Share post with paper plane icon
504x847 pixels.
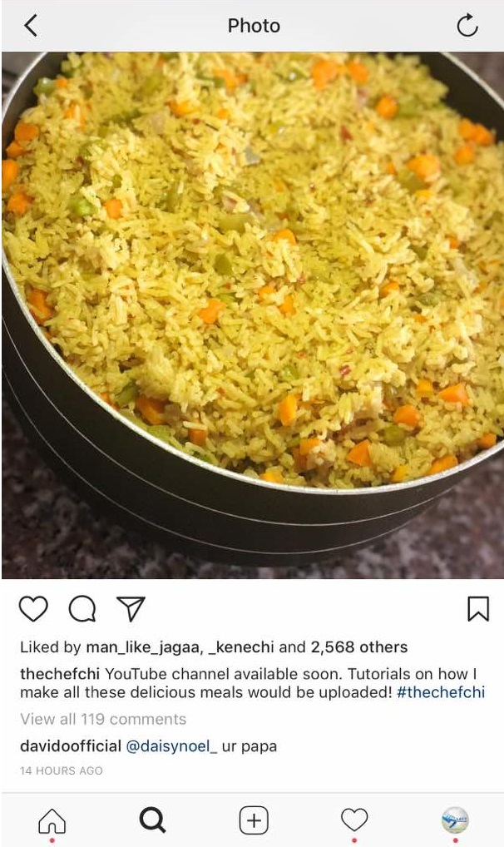tap(131, 609)
